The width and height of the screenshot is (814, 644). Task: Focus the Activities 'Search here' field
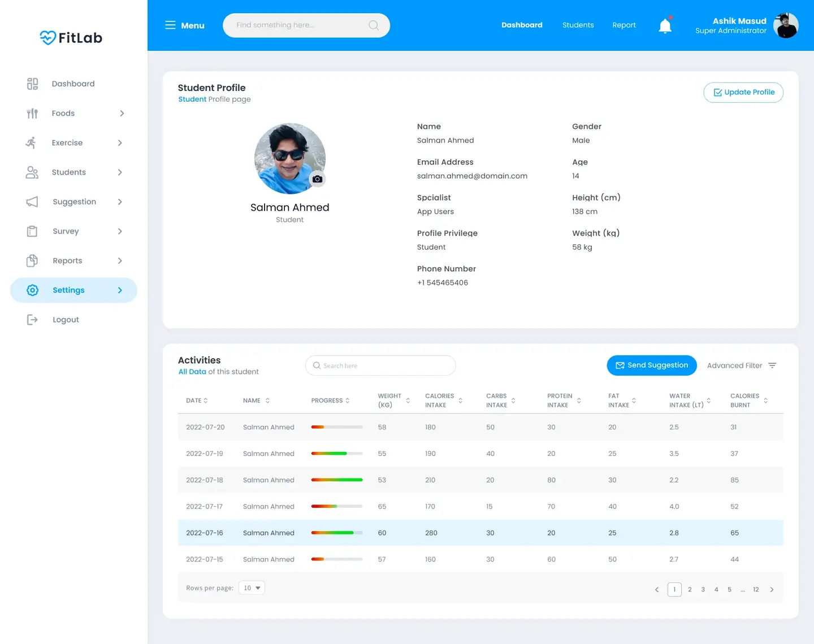point(380,365)
